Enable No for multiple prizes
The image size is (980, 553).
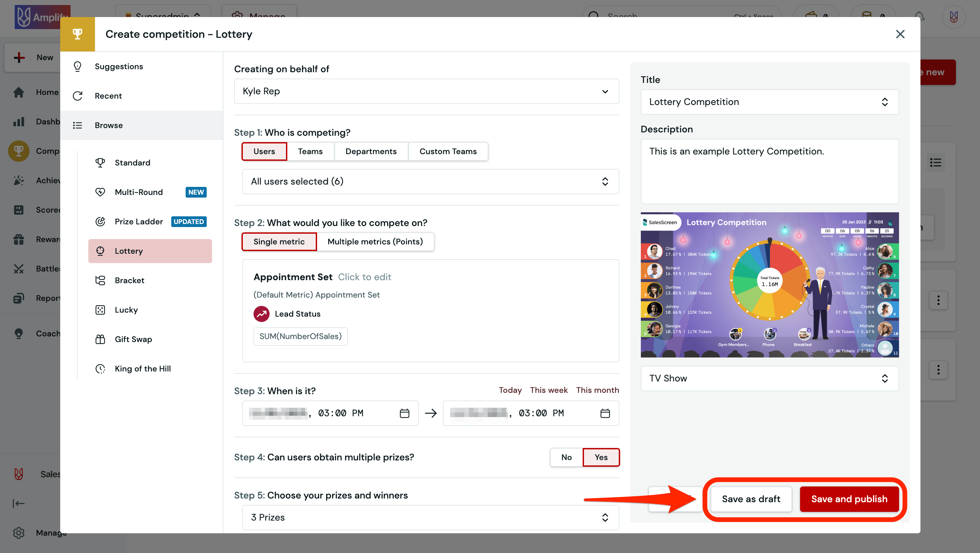coord(566,457)
